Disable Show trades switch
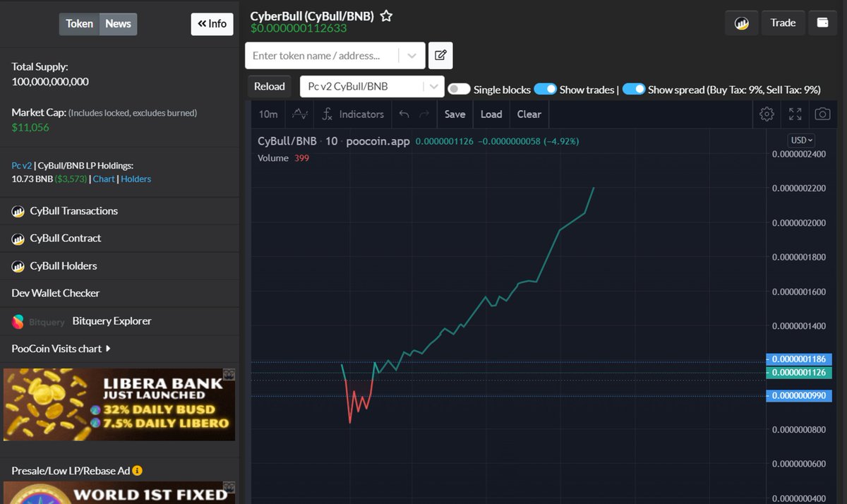Screen dimensions: 847x504 coord(546,89)
